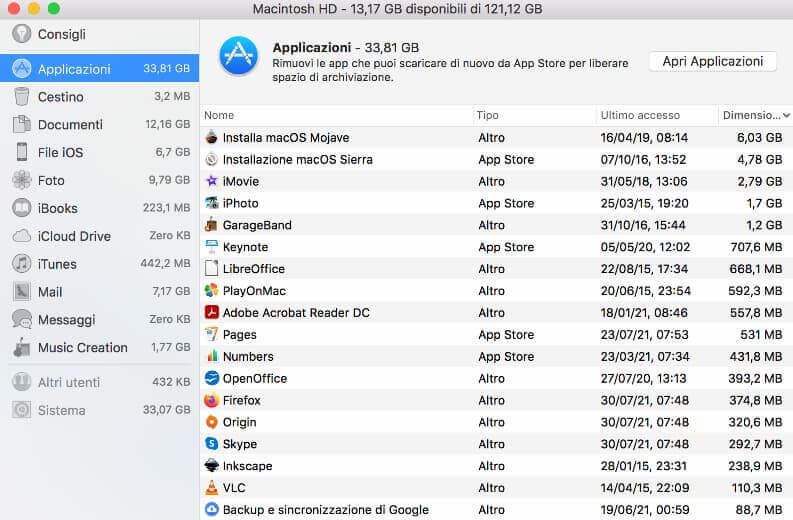The height and width of the screenshot is (520, 793).
Task: Click the Origin app icon
Action: pyautogui.click(x=211, y=422)
